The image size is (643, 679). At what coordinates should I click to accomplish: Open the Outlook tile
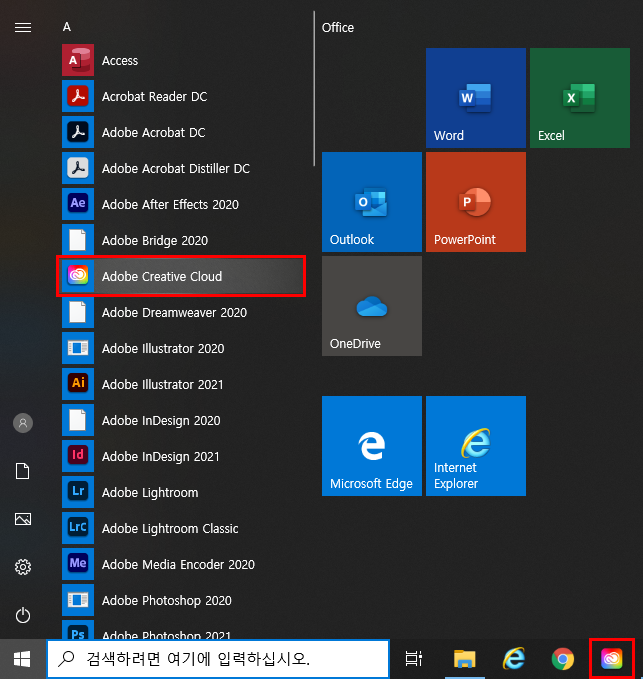(x=372, y=202)
